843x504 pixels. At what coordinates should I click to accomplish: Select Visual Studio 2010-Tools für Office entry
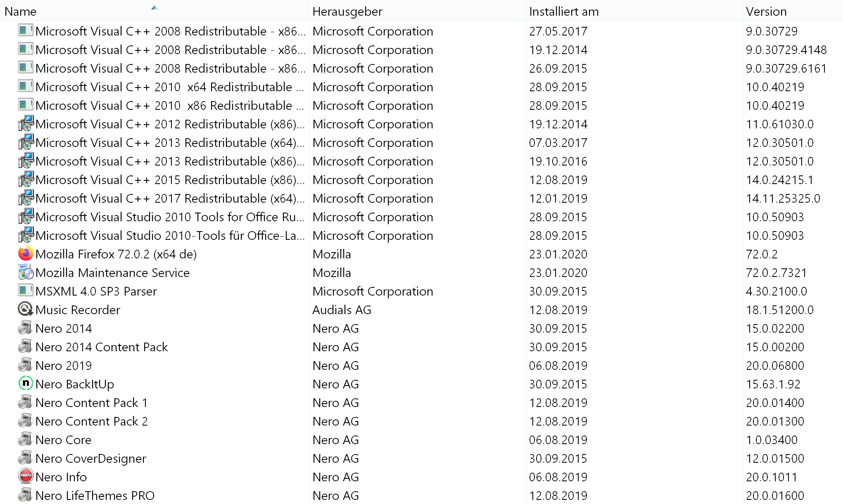tap(421, 235)
